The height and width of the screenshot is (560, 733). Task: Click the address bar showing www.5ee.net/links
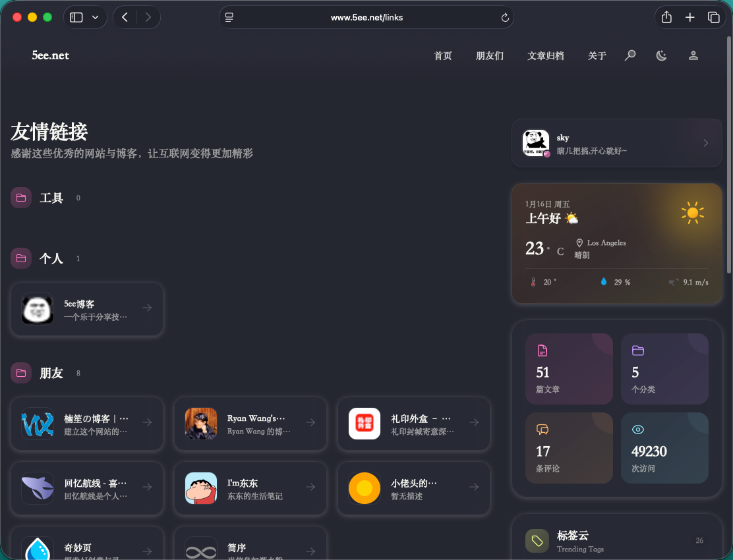point(366,18)
